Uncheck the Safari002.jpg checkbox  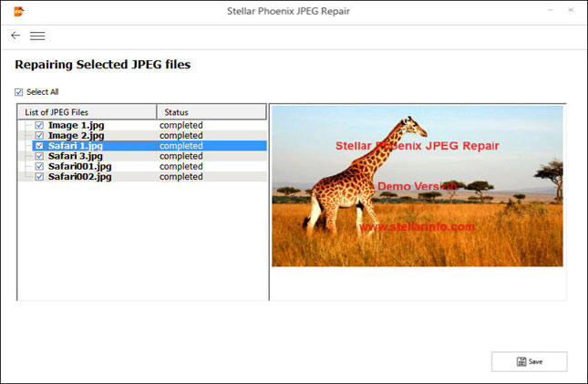click(39, 177)
